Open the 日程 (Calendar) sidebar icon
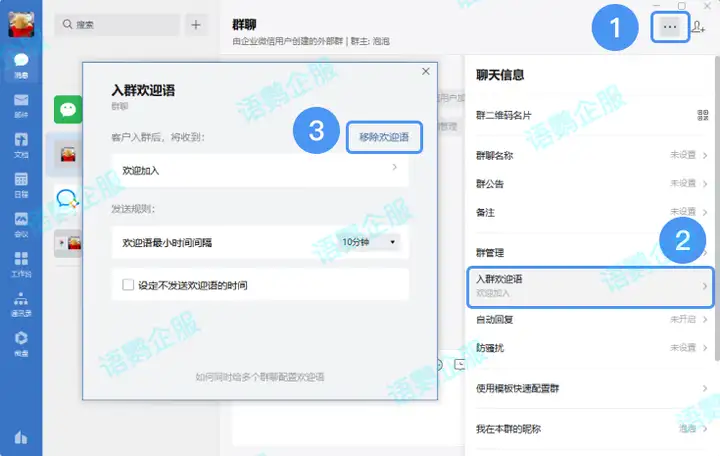 [x=21, y=184]
